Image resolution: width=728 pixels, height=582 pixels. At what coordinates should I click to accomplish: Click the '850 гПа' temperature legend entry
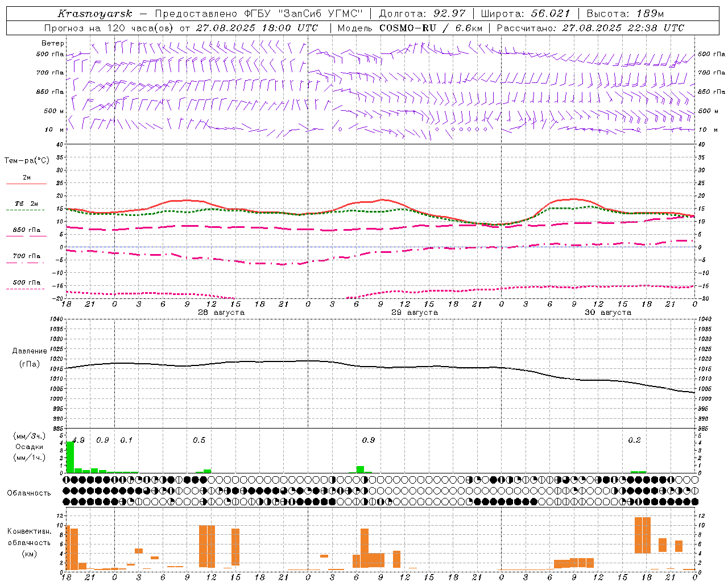pyautogui.click(x=26, y=230)
